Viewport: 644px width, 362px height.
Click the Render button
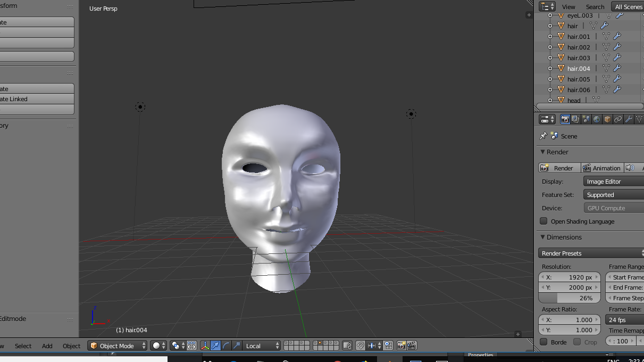click(x=559, y=168)
